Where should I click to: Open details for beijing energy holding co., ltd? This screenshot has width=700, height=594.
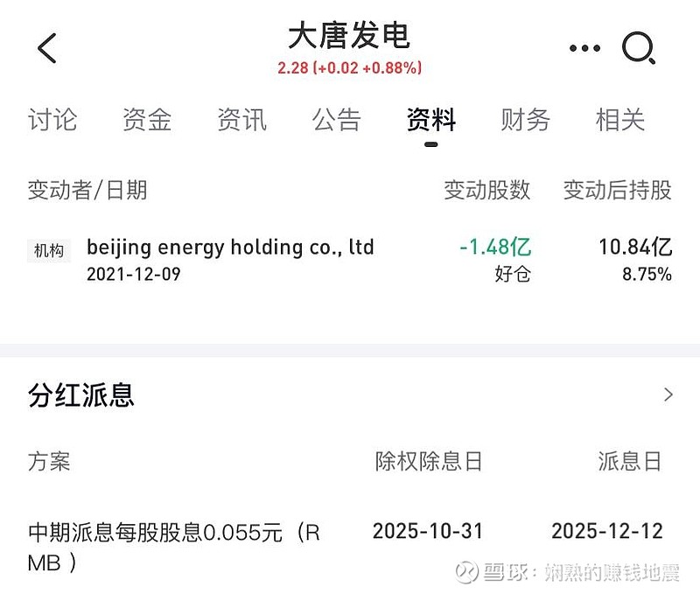230,248
